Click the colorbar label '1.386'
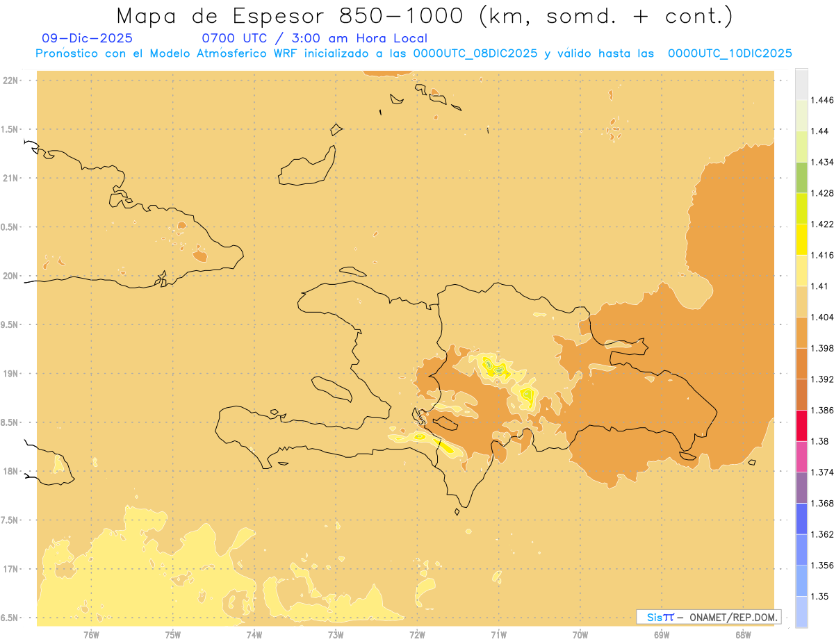The height and width of the screenshot is (644, 834). 823,410
